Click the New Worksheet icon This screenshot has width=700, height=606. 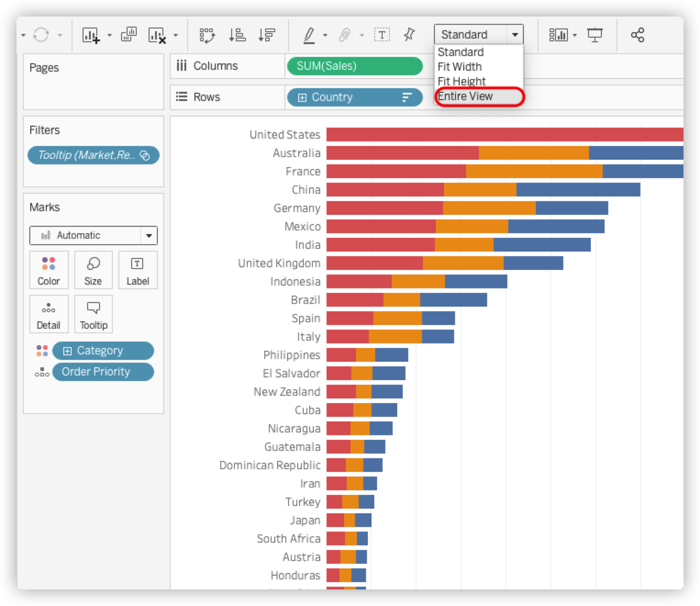90,35
